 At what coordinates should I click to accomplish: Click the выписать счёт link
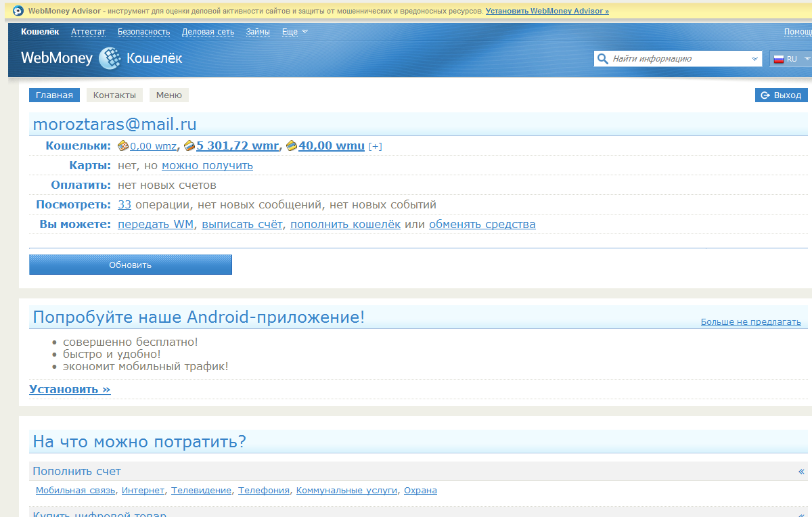242,224
